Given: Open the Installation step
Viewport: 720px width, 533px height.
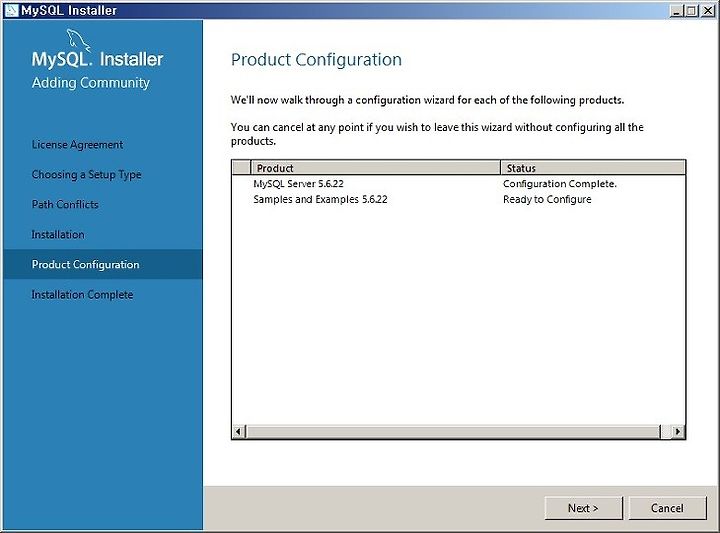Looking at the screenshot, I should coord(58,235).
